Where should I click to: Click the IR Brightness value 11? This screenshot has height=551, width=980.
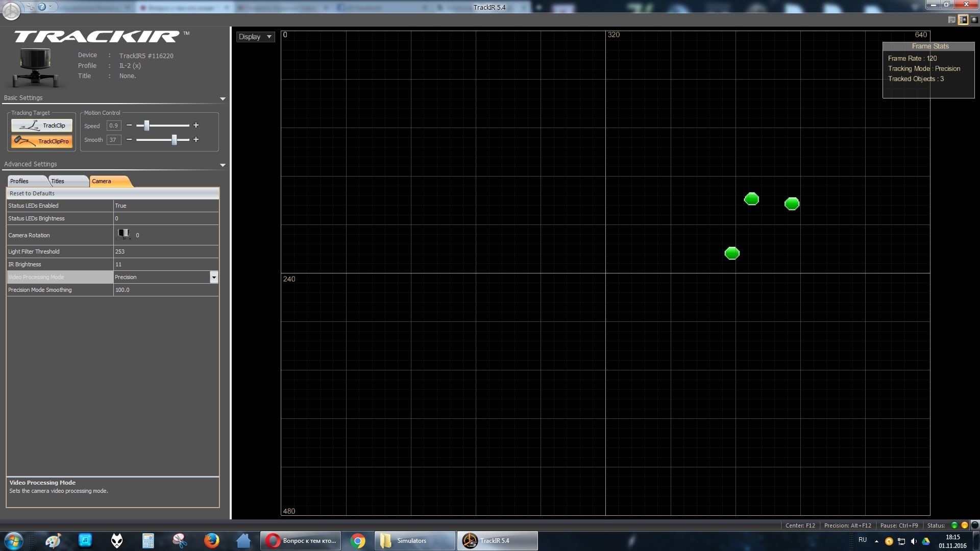click(x=166, y=264)
